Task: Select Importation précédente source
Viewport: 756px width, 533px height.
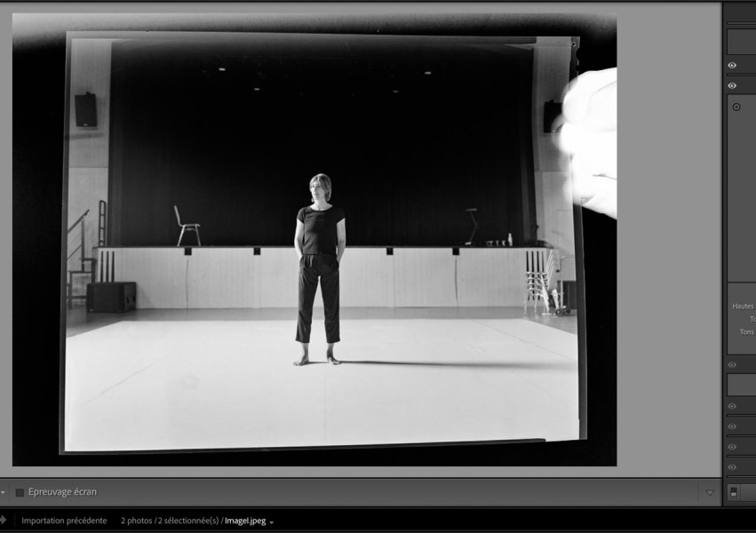Action: click(x=64, y=521)
